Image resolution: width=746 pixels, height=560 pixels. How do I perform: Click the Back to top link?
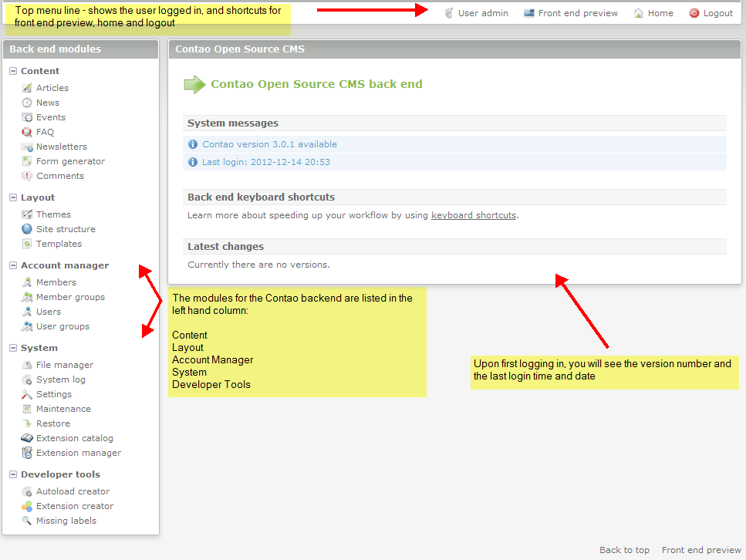624,550
